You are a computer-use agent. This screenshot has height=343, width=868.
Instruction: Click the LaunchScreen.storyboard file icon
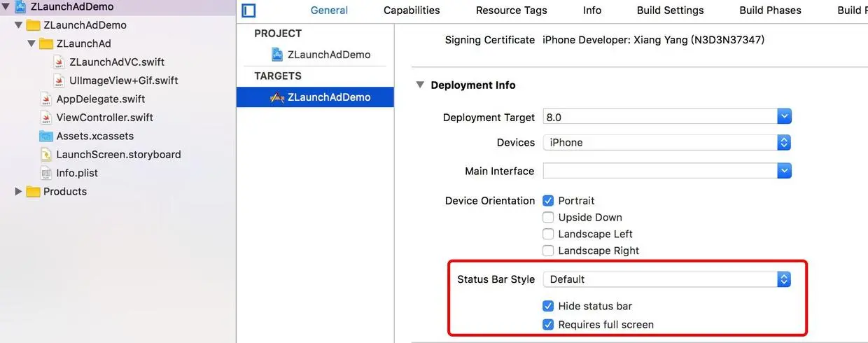[46, 155]
